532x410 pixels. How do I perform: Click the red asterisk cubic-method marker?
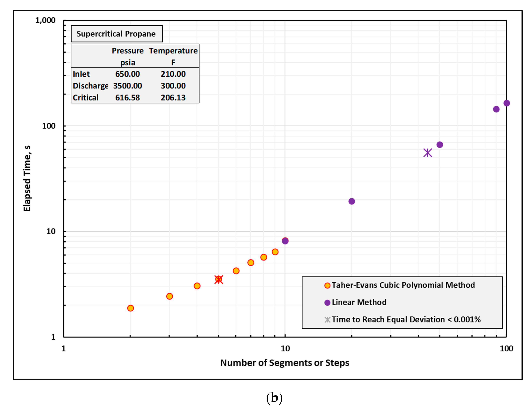tap(218, 280)
